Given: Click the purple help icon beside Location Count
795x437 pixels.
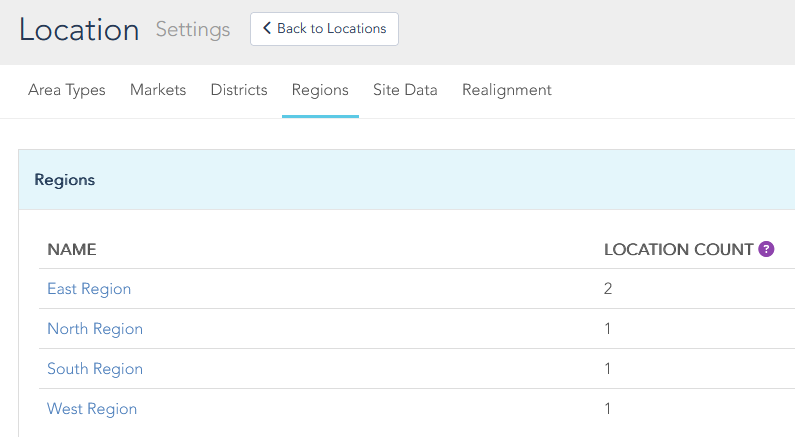Looking at the screenshot, I should tap(767, 249).
